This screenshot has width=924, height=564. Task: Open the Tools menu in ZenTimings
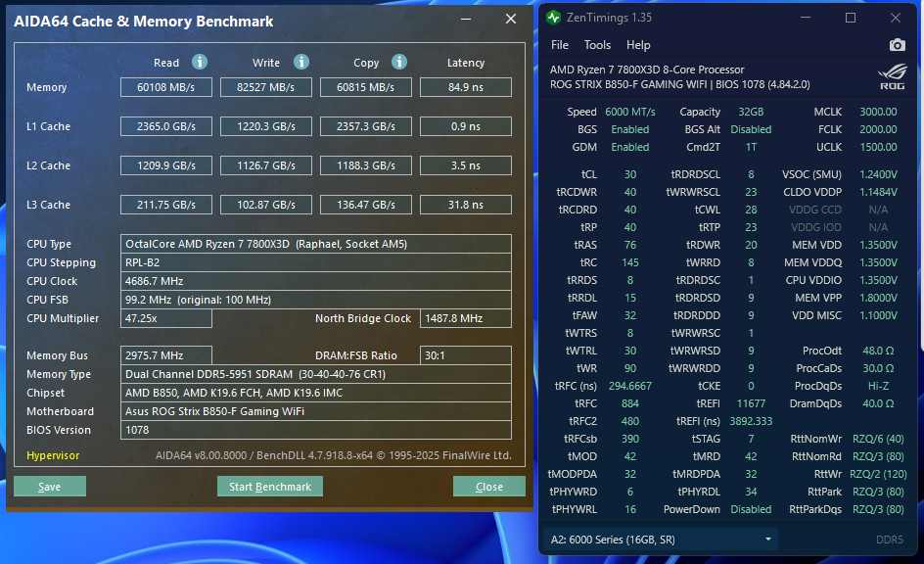pyautogui.click(x=597, y=45)
